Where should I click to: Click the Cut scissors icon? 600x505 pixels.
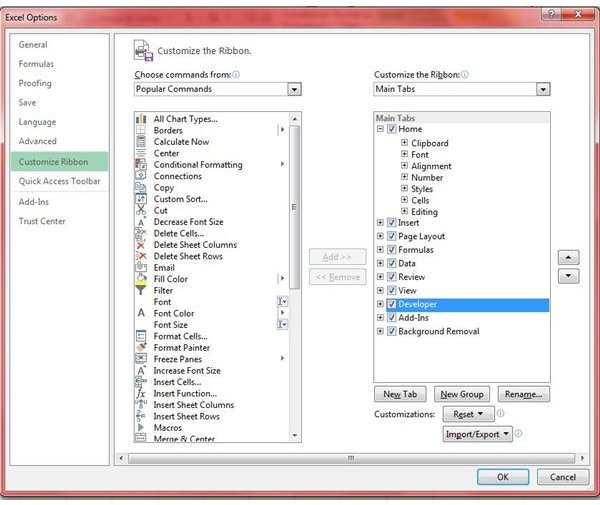click(141, 210)
